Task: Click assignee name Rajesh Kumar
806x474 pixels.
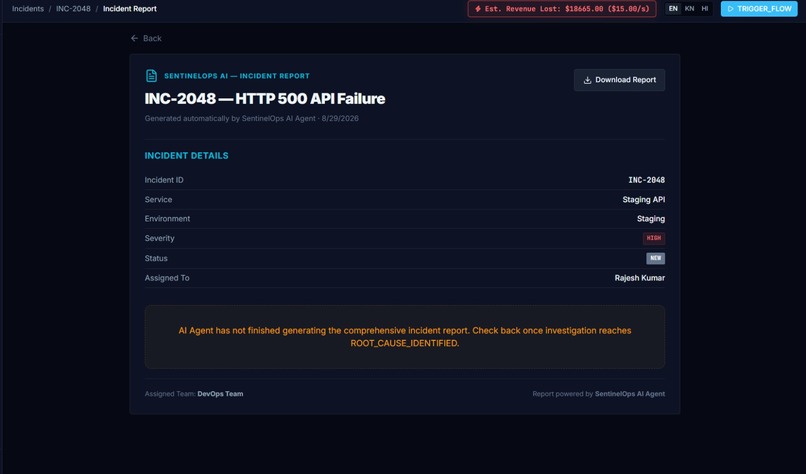Action: 639,278
